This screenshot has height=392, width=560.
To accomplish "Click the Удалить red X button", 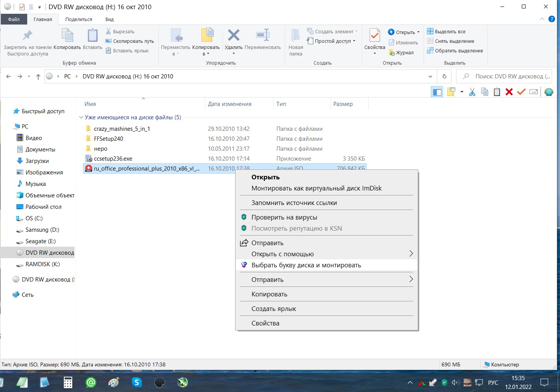I will (234, 36).
